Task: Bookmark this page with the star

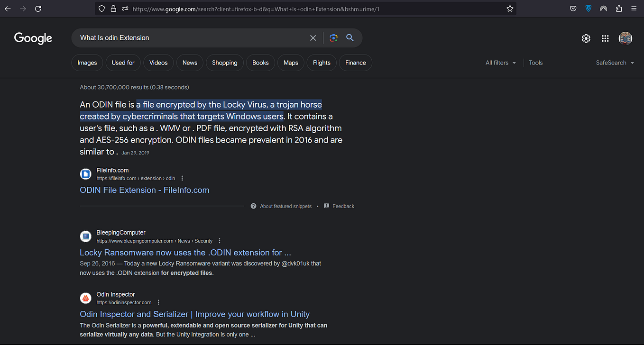Action: (x=510, y=9)
